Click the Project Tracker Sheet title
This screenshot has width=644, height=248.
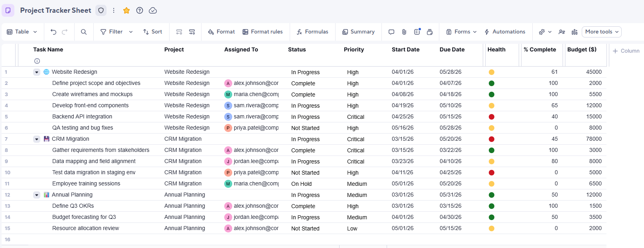pos(56,10)
